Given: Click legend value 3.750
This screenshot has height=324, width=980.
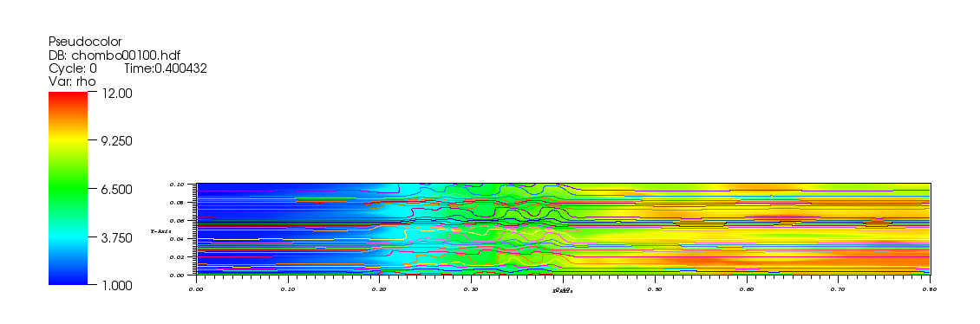Looking at the screenshot, I should pos(117,237).
